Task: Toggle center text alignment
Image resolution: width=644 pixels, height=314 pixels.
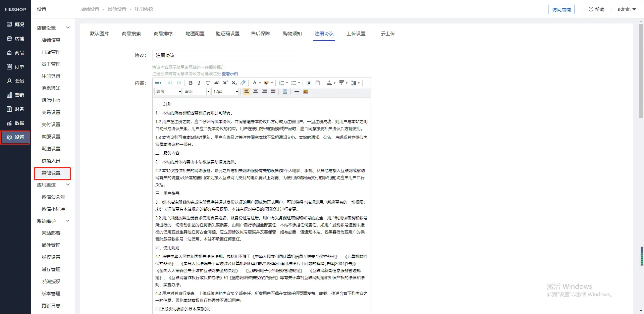Action: pyautogui.click(x=256, y=92)
